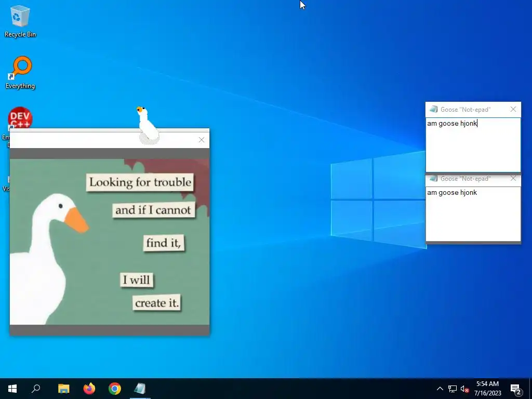This screenshot has height=399, width=532.
Task: Switch to the Goose notepad taskbar app
Action: 140,389
